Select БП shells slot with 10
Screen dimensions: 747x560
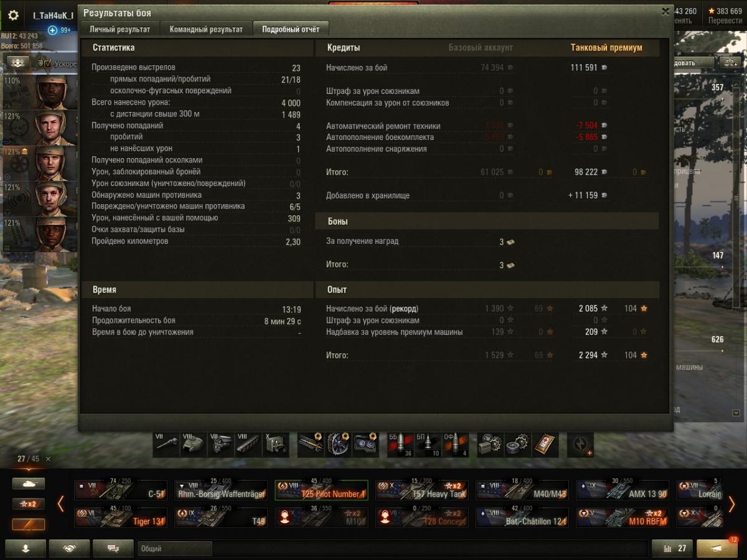click(427, 445)
